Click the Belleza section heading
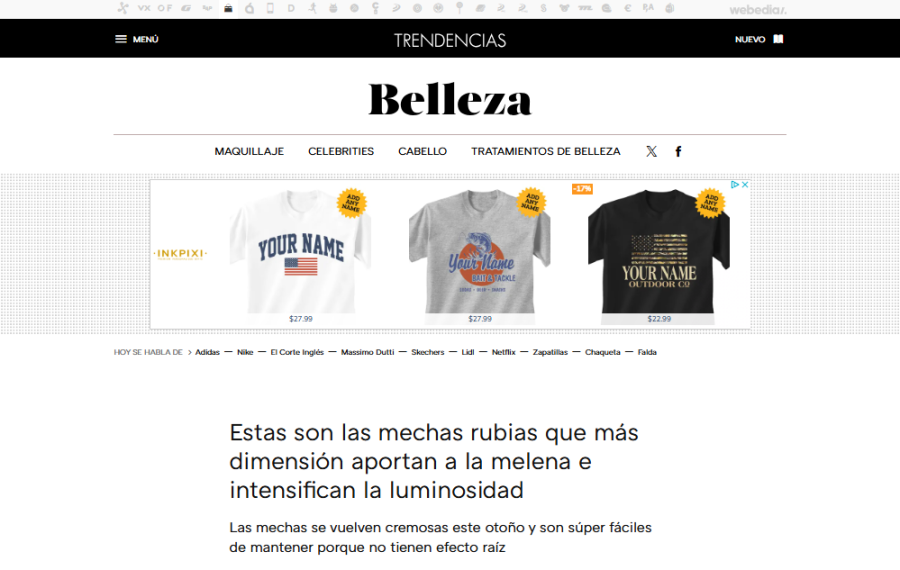This screenshot has height=570, width=900. pyautogui.click(x=450, y=99)
